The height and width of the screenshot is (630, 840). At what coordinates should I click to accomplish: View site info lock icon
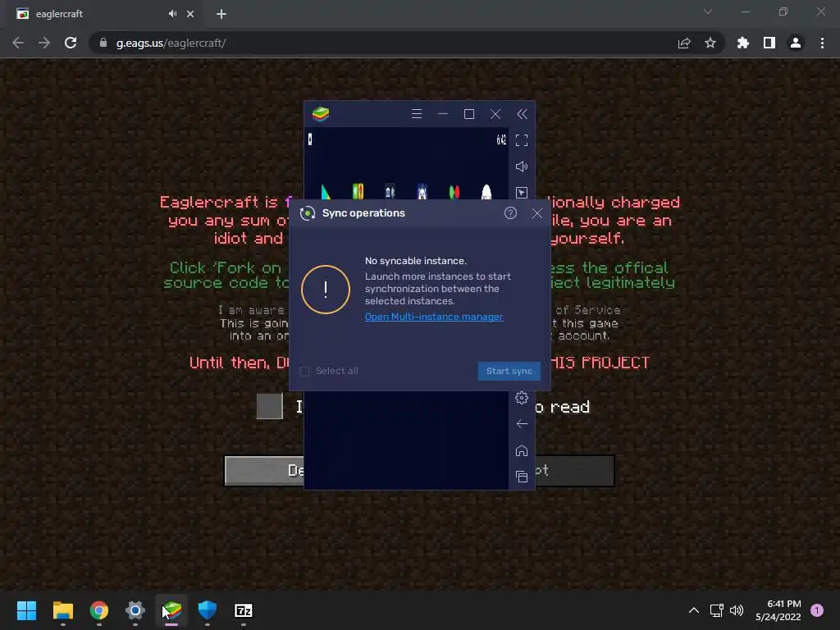(x=103, y=43)
